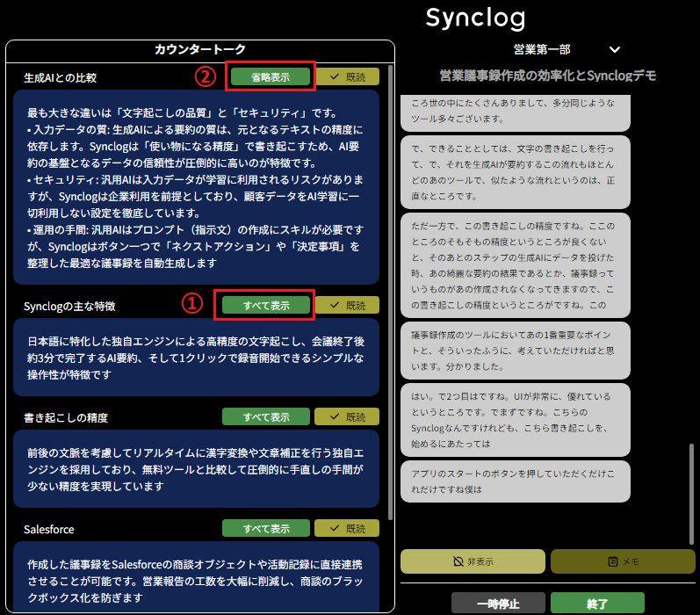This screenshot has height=615, width=700.
Task: Click the Synclog logo
Action: pos(475,18)
